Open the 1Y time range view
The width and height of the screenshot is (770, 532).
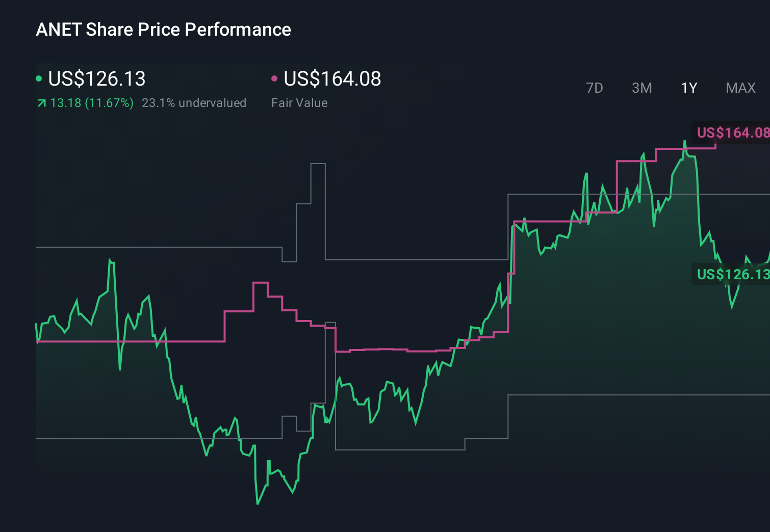[x=688, y=88]
